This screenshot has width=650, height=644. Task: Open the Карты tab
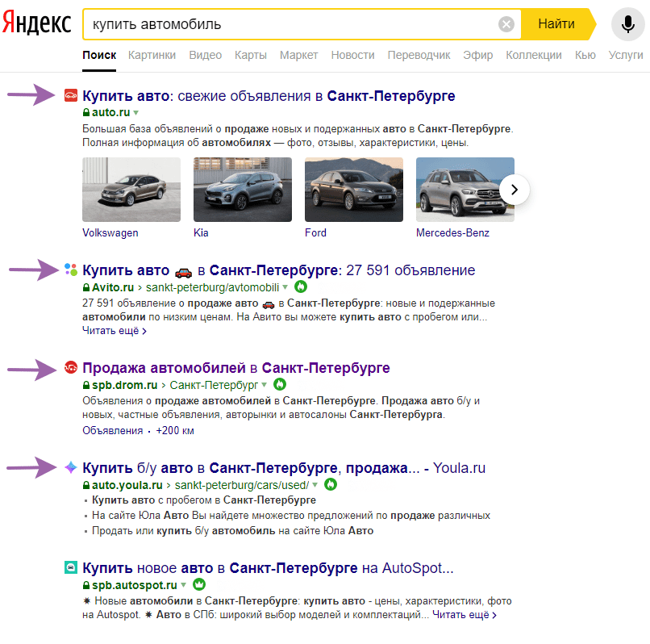coord(251,55)
